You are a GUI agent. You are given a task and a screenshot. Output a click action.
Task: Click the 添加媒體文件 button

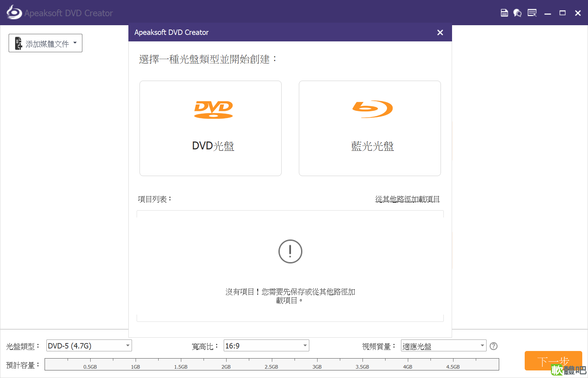(x=45, y=43)
